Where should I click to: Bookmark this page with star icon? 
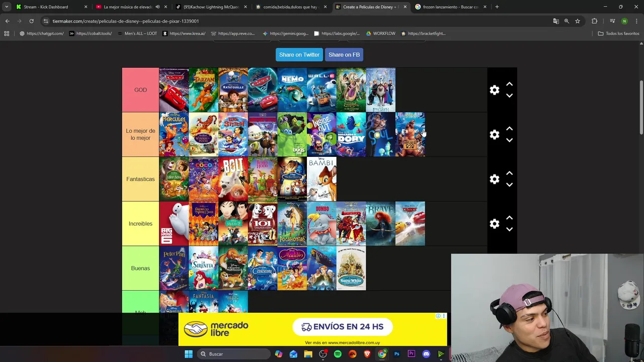pyautogui.click(x=578, y=21)
